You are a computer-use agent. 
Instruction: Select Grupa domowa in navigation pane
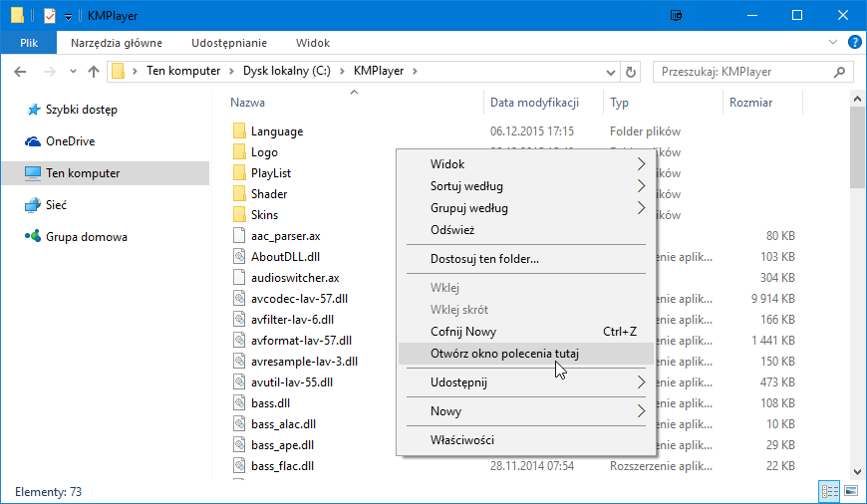click(x=87, y=236)
